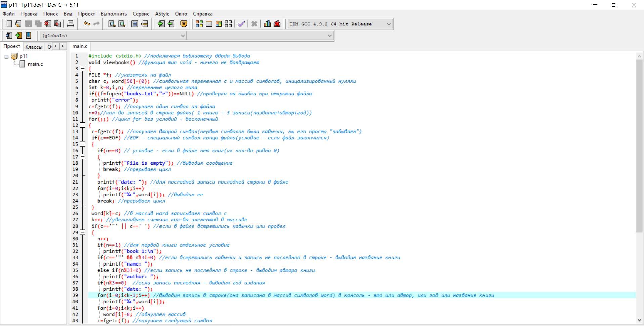Open the Файл menu
Screen dimensions: 644x326
tap(9, 14)
